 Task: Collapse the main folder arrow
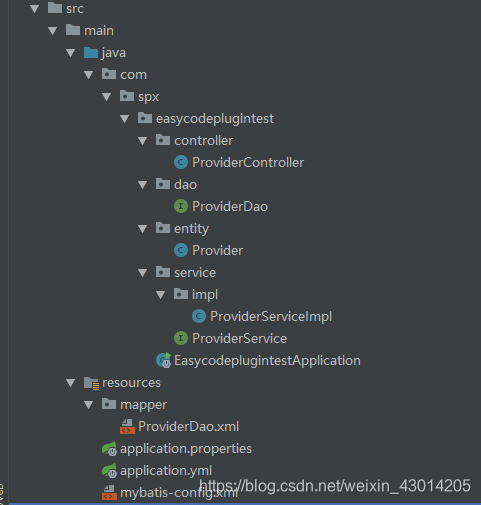(x=53, y=31)
